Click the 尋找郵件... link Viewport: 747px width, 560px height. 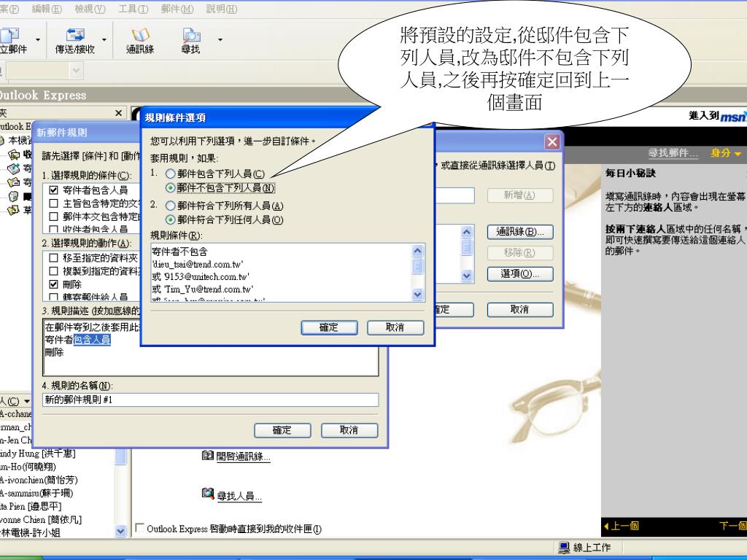pyautogui.click(x=673, y=153)
